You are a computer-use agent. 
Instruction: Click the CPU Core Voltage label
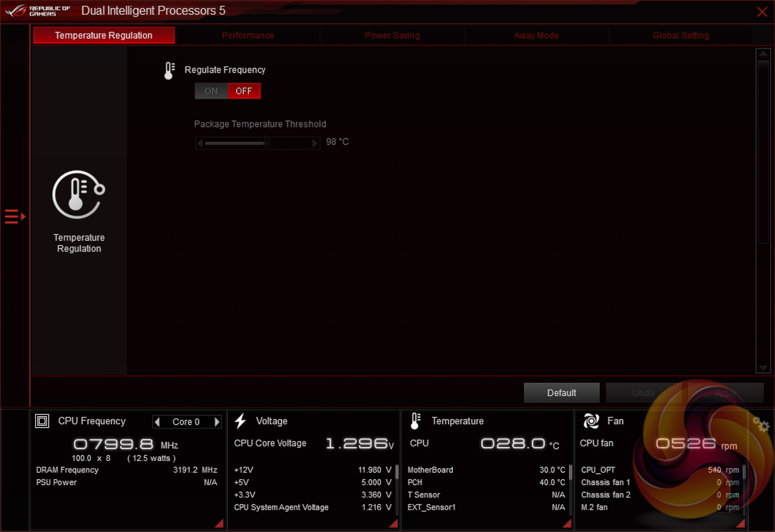270,444
